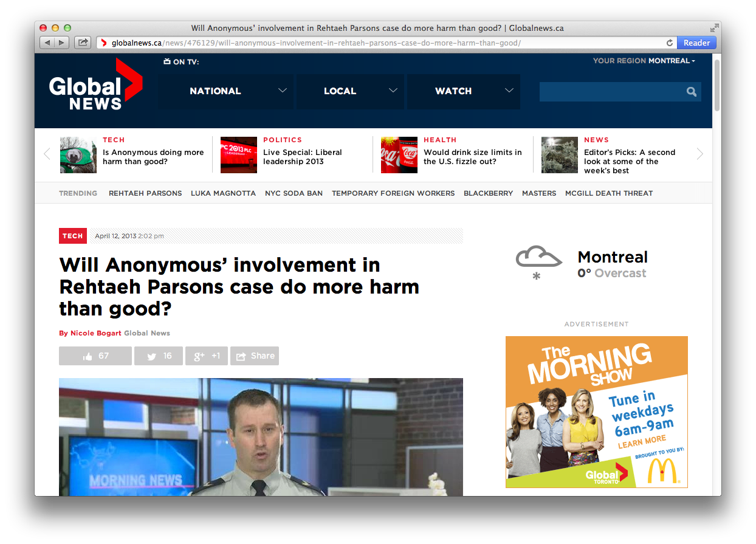This screenshot has height=544, width=756.
Task: Reload the page using refresh icon
Action: [x=670, y=43]
